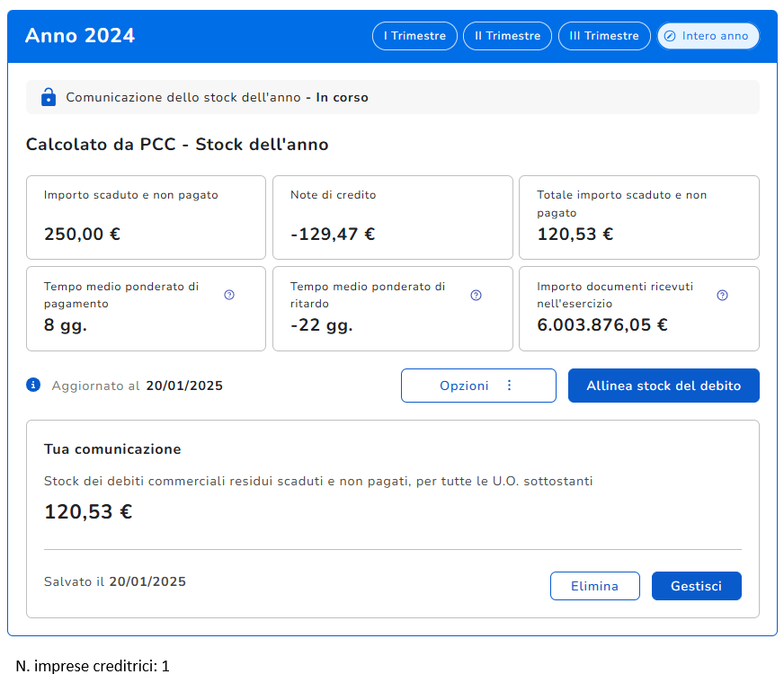This screenshot has width=784, height=683.
Task: Click the N. imprese creditrici text
Action: click(93, 666)
